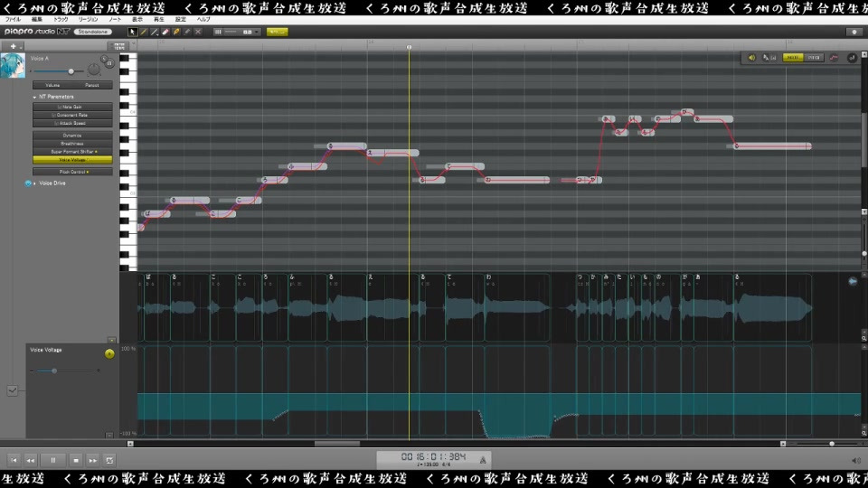Select the Attack Speed parameter
868x488 pixels.
(72, 124)
